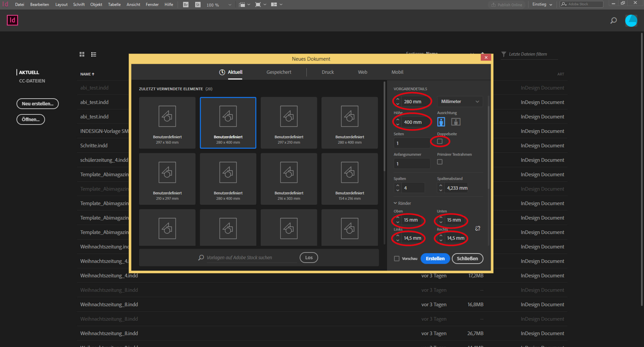Click the grid view icon in file panel
This screenshot has width=644, height=347.
coord(82,54)
